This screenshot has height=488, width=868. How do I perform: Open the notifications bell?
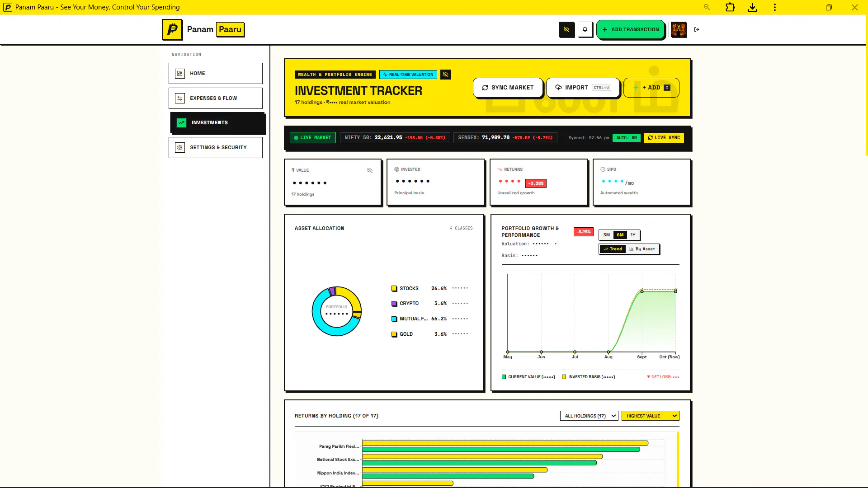tap(585, 29)
